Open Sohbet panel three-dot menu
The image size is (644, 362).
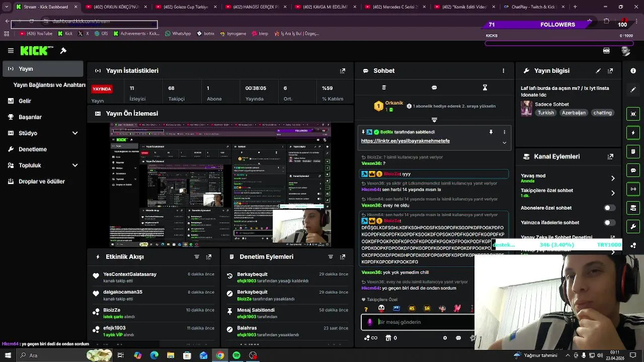pyautogui.click(x=503, y=71)
